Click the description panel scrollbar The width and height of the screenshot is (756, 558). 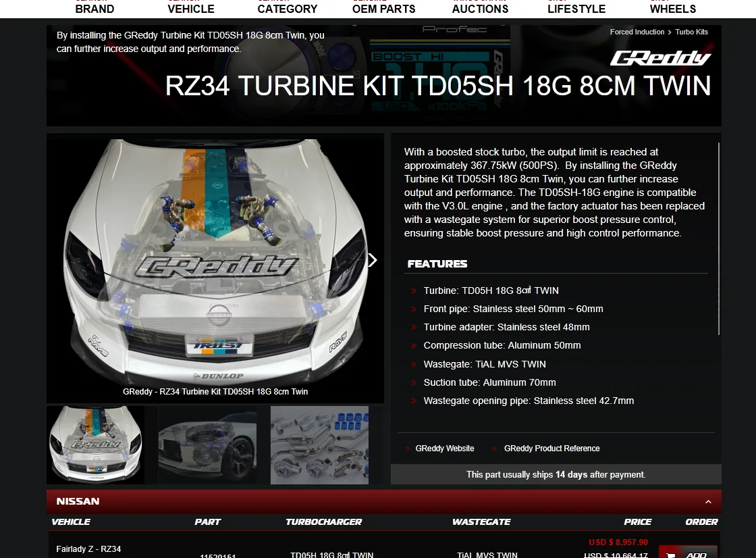(x=718, y=238)
